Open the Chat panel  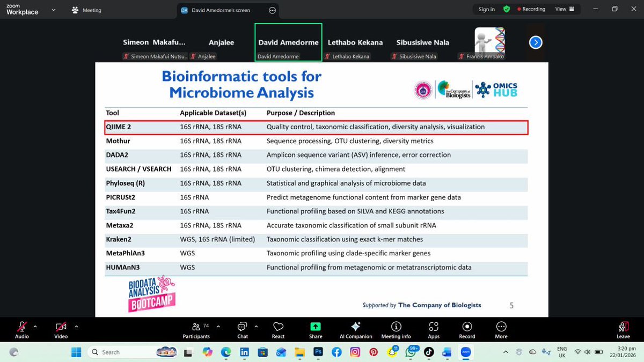pyautogui.click(x=242, y=330)
